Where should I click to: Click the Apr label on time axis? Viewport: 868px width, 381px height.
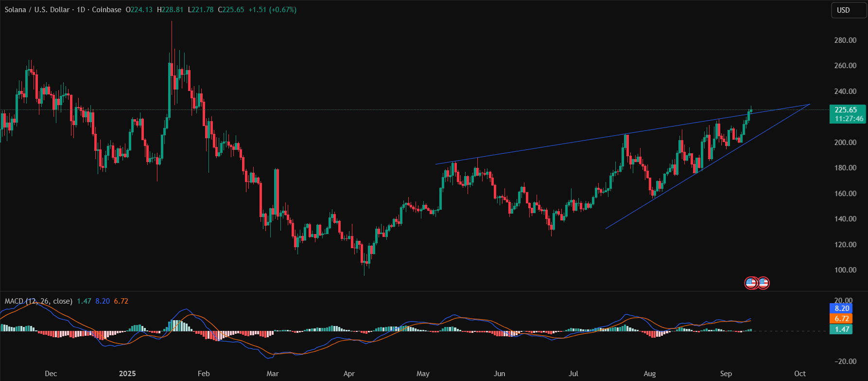(x=349, y=374)
